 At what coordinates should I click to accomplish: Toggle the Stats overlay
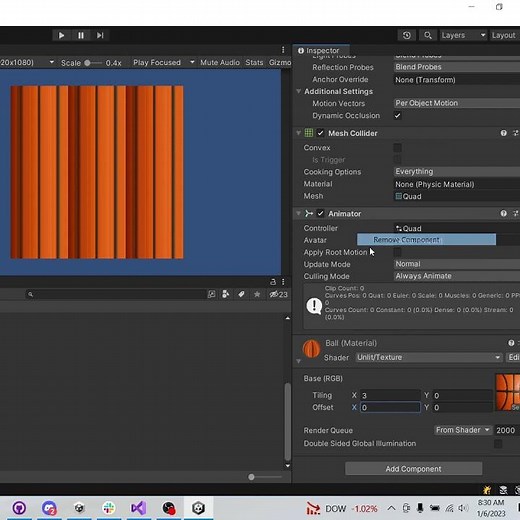click(x=254, y=63)
